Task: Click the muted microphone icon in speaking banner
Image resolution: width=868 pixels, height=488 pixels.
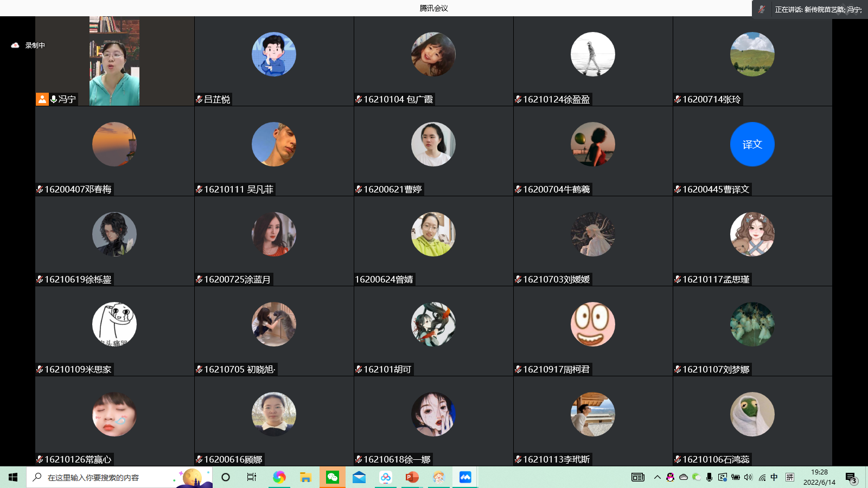Action: coord(762,9)
